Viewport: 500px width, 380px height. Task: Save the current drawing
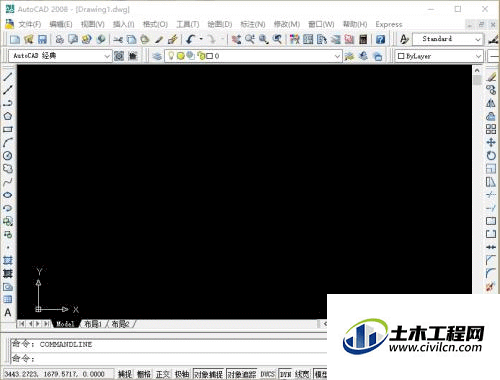tap(42, 40)
